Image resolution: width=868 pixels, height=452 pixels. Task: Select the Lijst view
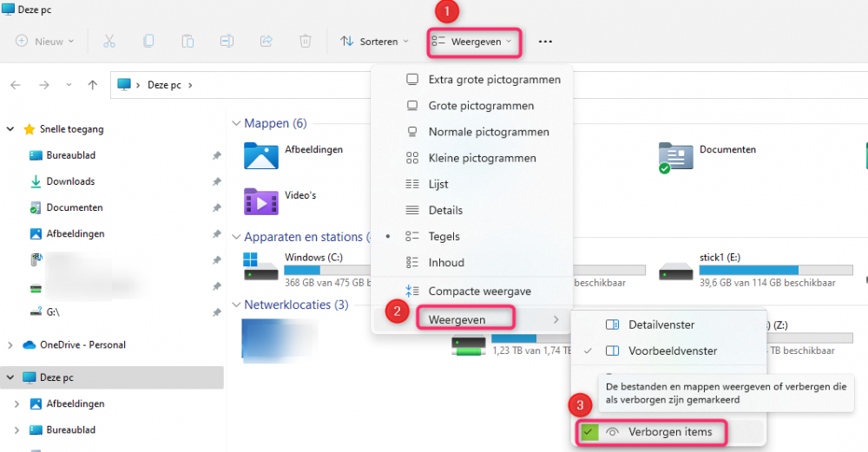point(471,184)
